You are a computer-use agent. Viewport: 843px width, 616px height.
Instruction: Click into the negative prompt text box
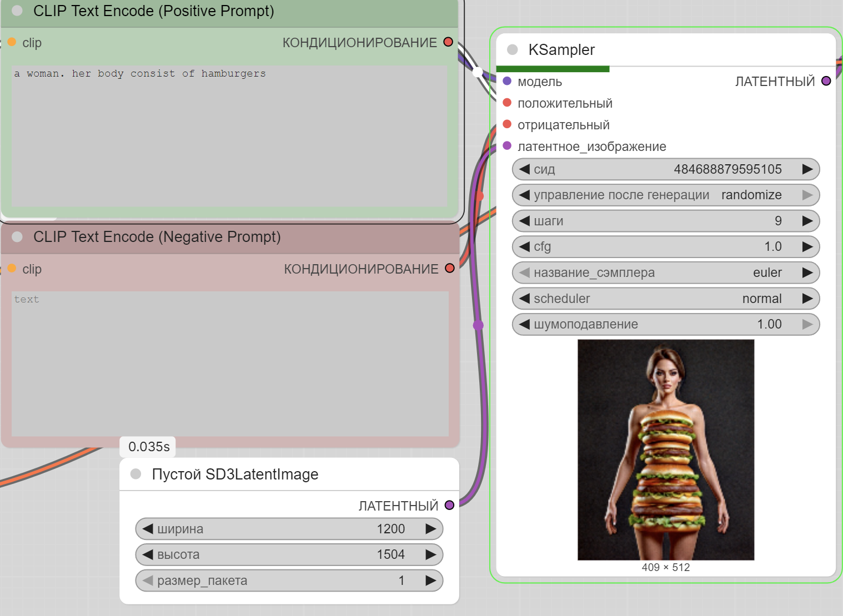point(230,363)
